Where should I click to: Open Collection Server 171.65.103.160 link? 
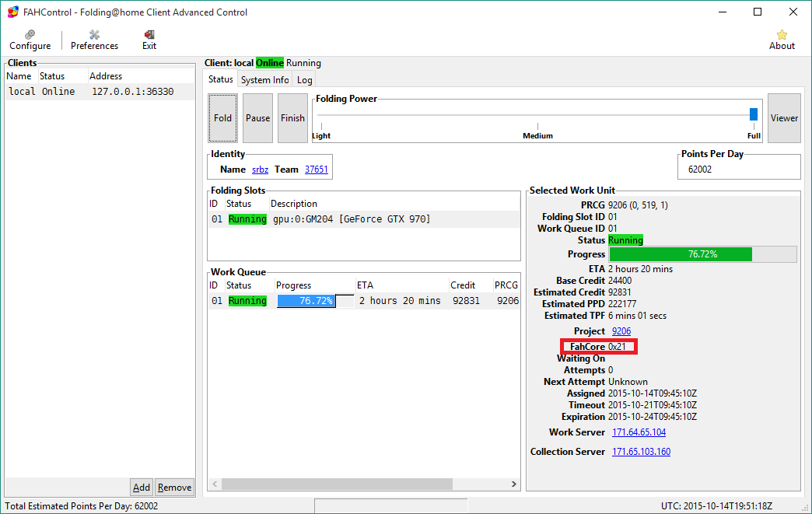click(x=641, y=451)
